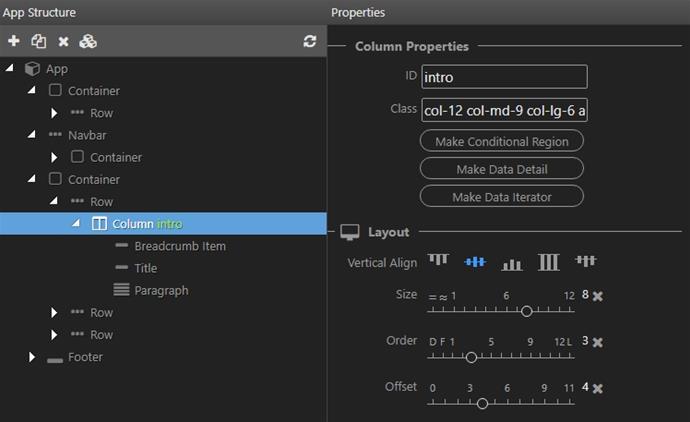
Task: Refresh the App Structure tree
Action: coord(310,41)
